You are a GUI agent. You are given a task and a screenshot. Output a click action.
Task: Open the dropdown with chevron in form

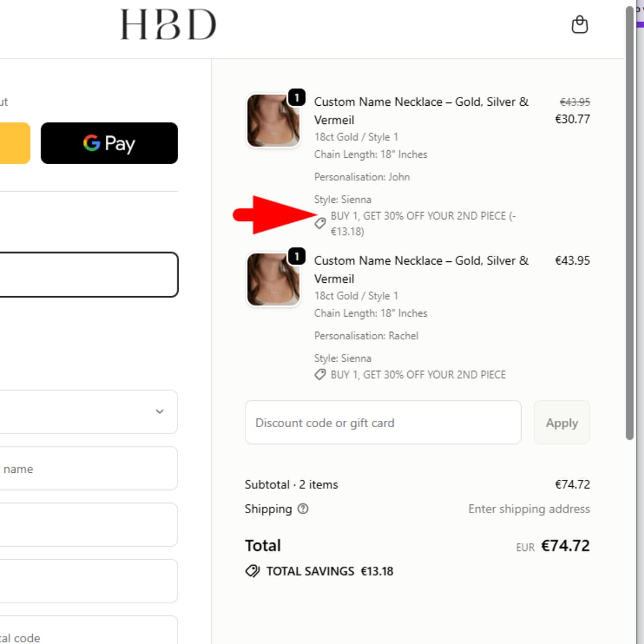89,412
